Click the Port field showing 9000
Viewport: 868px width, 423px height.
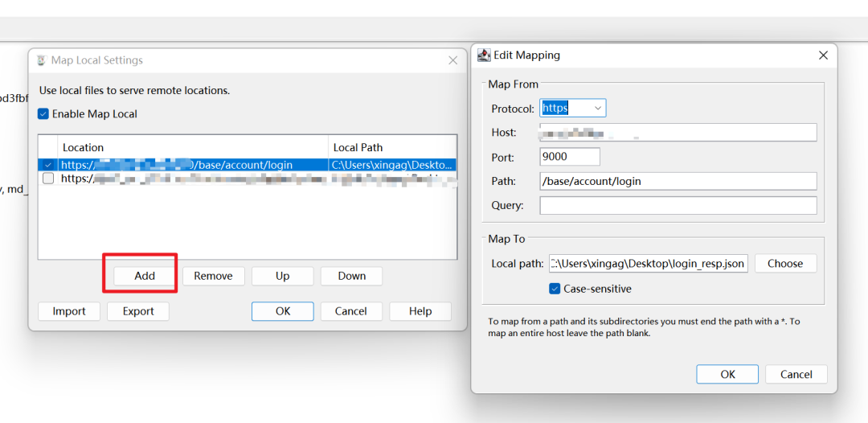(x=570, y=157)
